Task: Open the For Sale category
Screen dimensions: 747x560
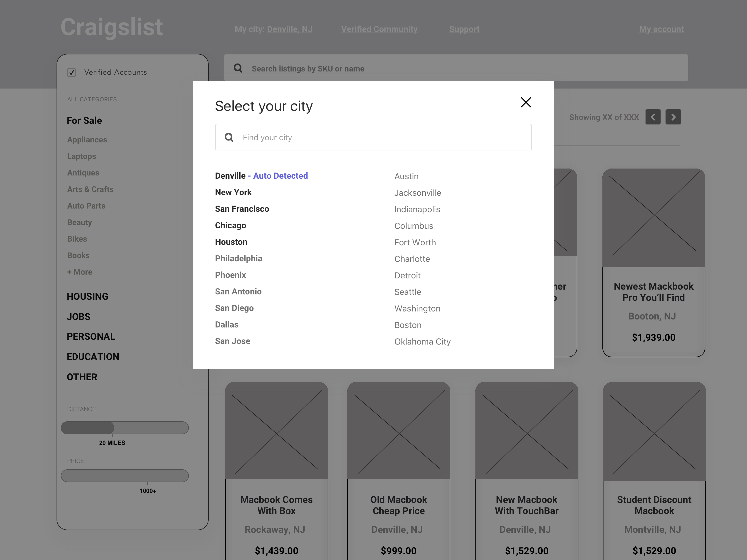Action: (84, 121)
